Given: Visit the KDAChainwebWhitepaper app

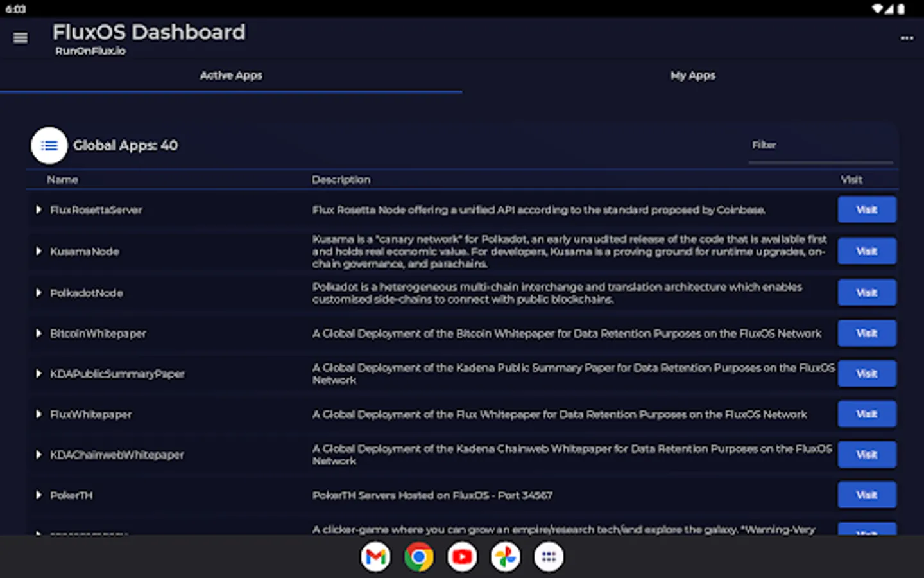Looking at the screenshot, I should tap(867, 455).
